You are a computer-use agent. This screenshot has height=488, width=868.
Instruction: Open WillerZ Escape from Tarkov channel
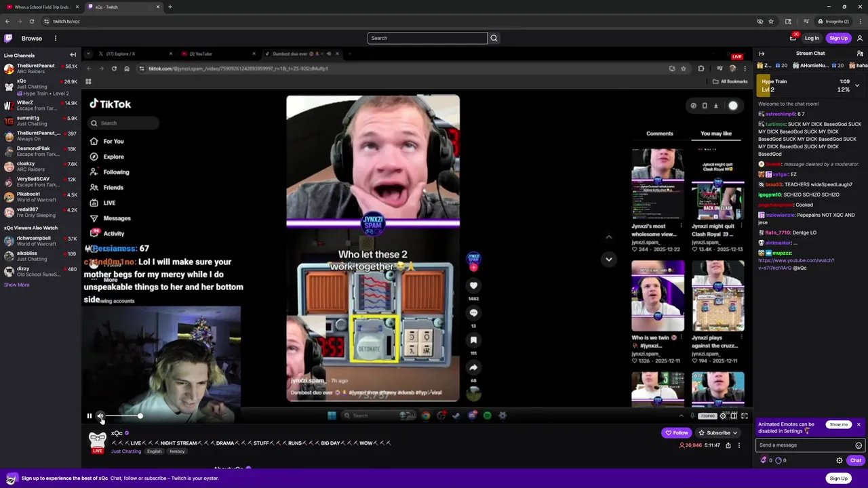click(x=41, y=105)
